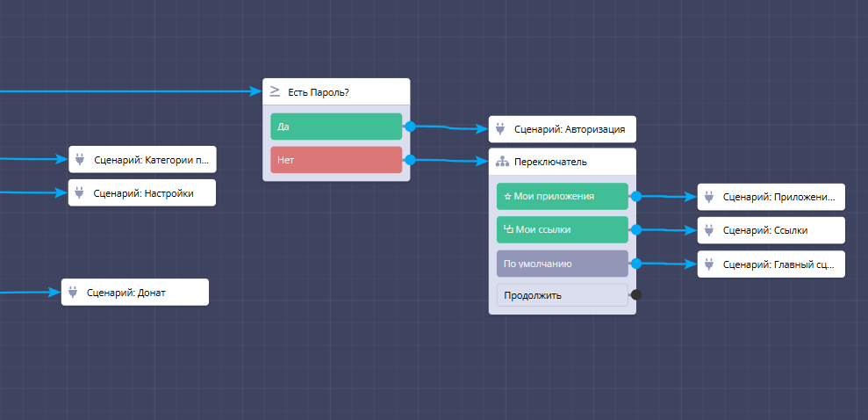Click the blue output port of Нет
The height and width of the screenshot is (420, 868).
pyautogui.click(x=409, y=160)
